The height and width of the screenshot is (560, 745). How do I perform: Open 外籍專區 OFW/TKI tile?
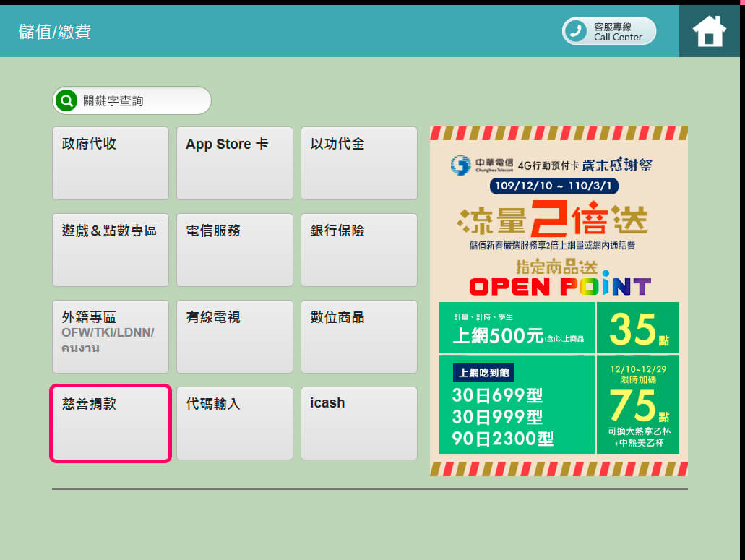coord(110,337)
